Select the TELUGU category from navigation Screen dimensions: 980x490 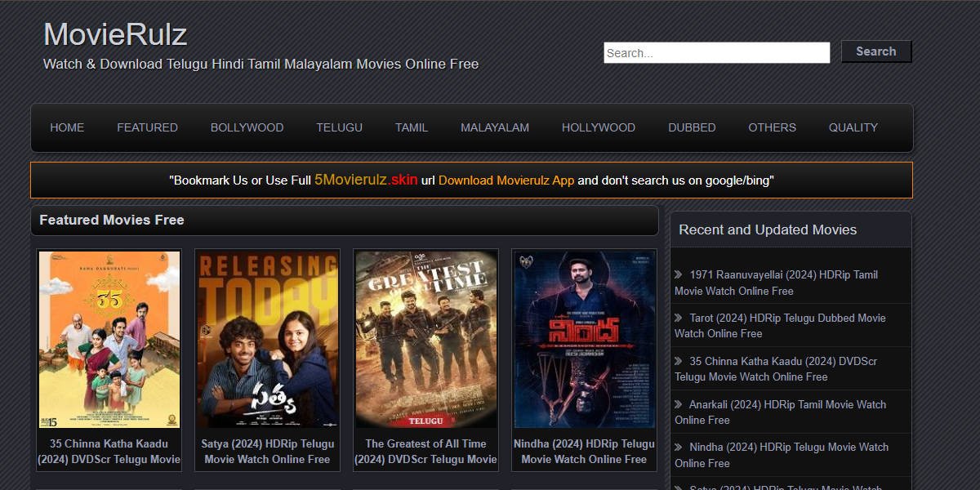339,127
